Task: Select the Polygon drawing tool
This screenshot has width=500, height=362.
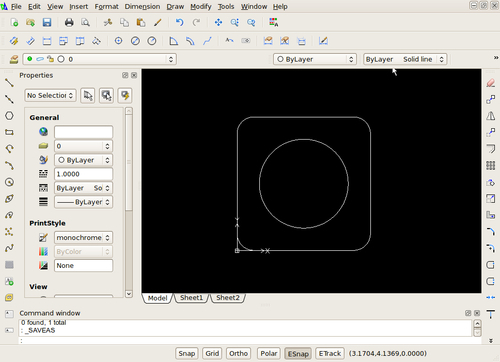Action: tap(9, 116)
